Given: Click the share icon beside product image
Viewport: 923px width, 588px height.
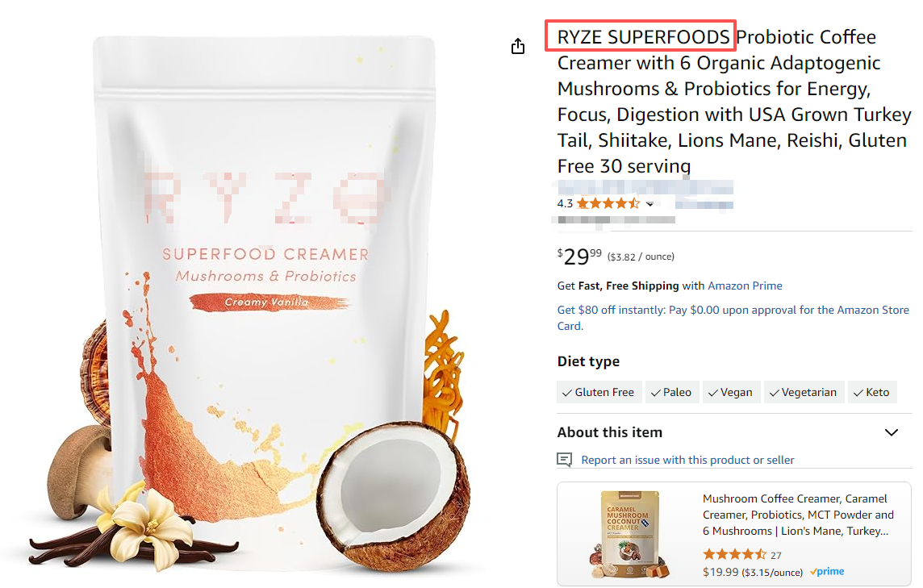Looking at the screenshot, I should pos(517,46).
